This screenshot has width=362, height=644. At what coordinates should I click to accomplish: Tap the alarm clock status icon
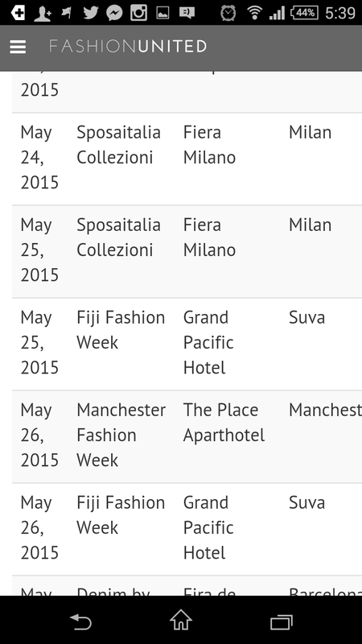228,13
